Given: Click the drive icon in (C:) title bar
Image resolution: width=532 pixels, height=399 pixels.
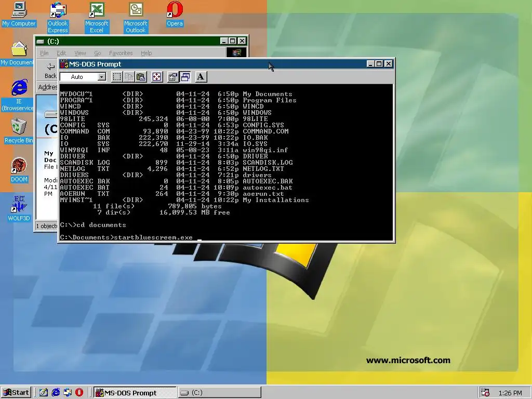Looking at the screenshot, I should [x=41, y=42].
